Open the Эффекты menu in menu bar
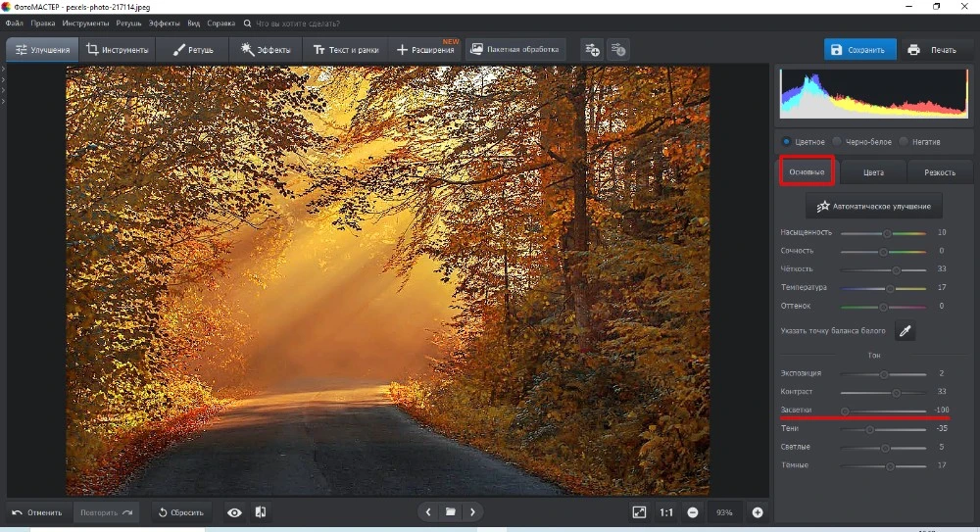 (164, 23)
